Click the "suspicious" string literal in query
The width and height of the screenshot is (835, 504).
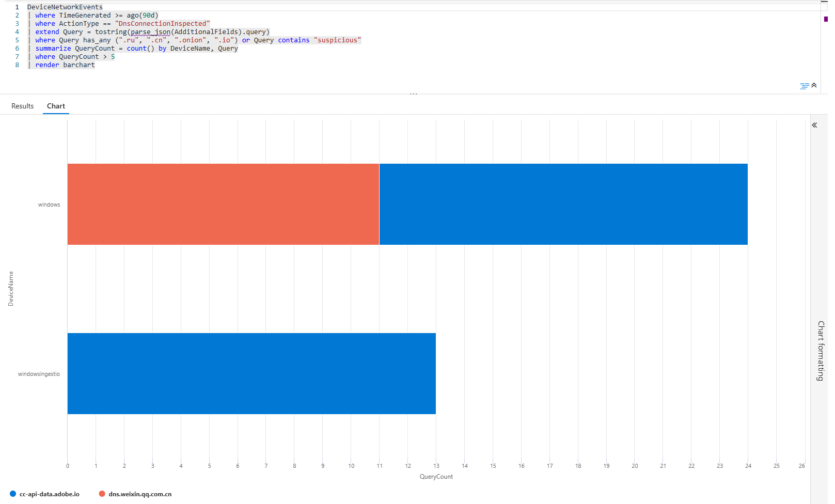[337, 40]
